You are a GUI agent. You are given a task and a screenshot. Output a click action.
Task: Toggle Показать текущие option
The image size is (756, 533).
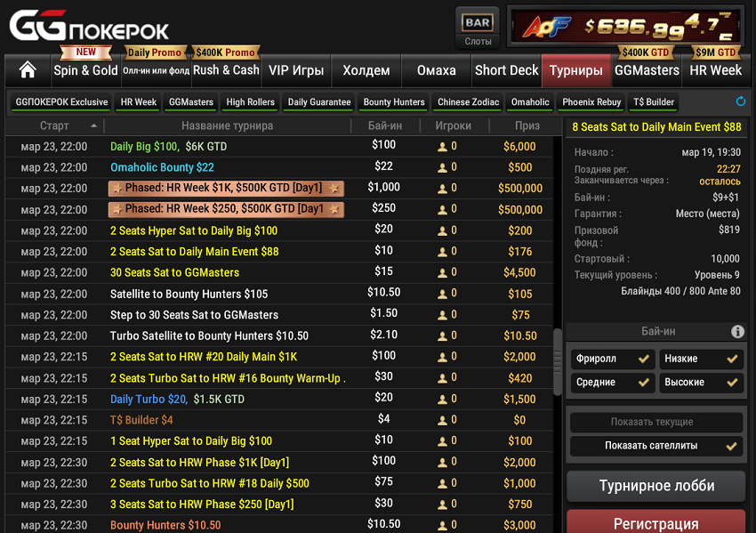(x=656, y=422)
